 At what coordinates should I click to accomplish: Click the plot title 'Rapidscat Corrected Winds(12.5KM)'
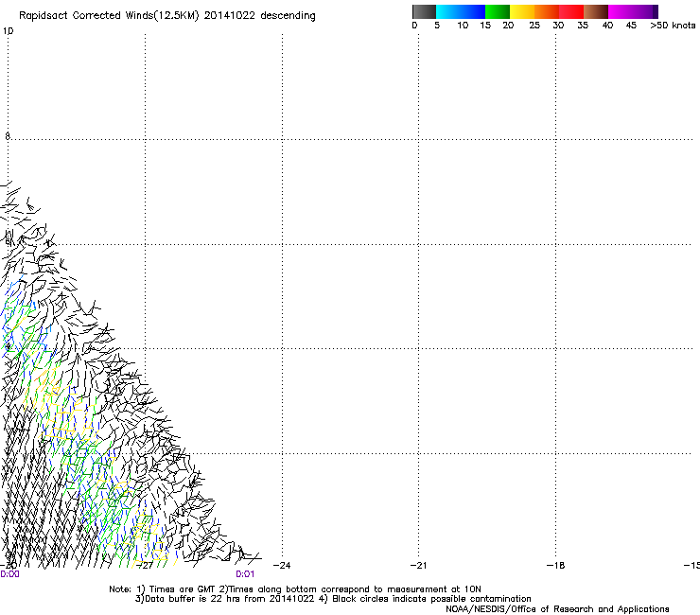[109, 16]
